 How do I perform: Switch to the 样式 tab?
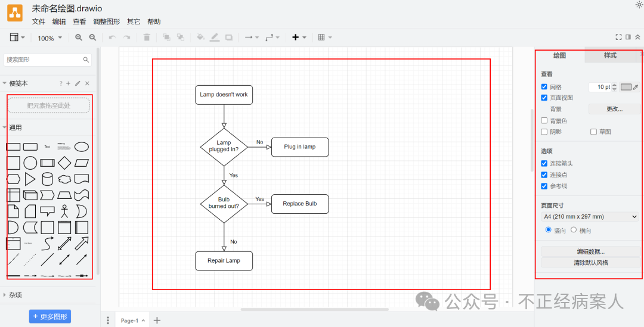(x=610, y=55)
